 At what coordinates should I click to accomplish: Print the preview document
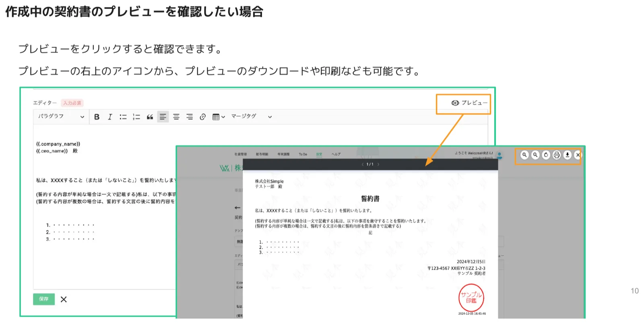(x=557, y=155)
